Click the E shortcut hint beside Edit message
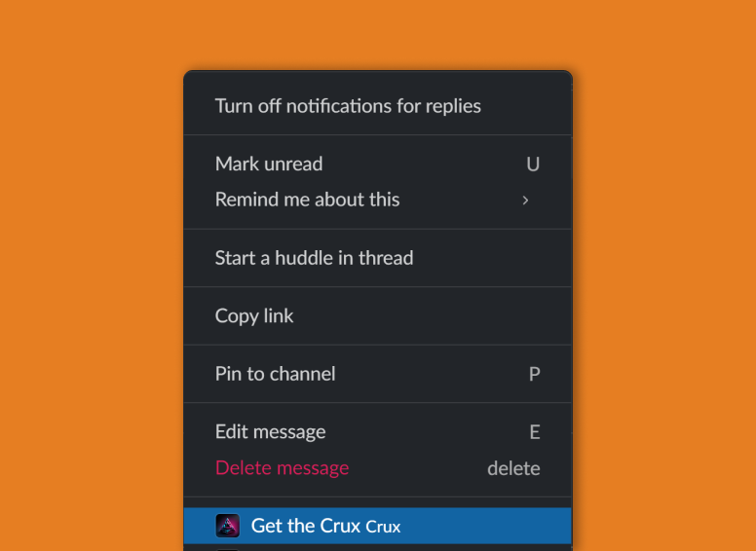Viewport: 756px width, 551px height. tap(535, 432)
